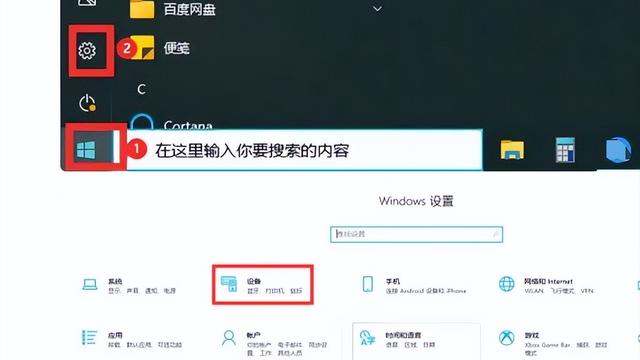This screenshot has height=360, width=640.
Task: Open the 时间和语言 settings category
Action: [x=416, y=341]
